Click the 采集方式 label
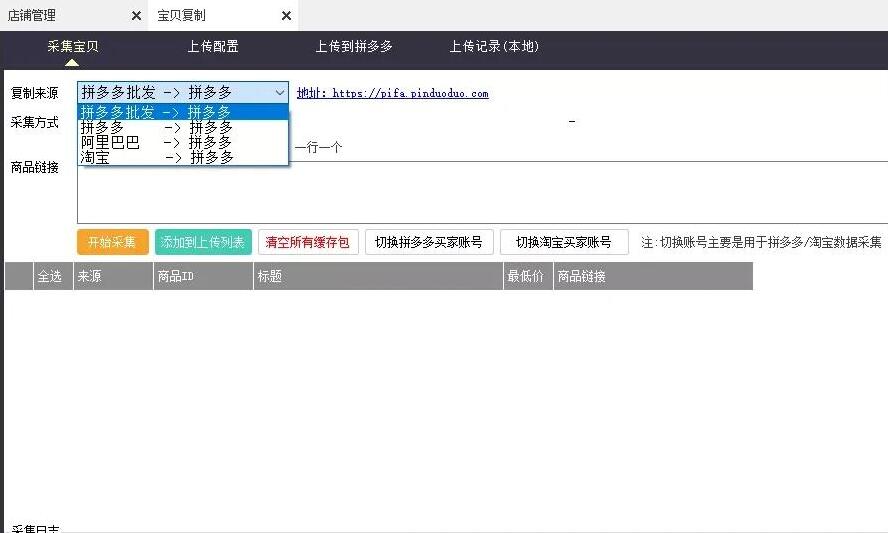The height and width of the screenshot is (533, 888). [x=35, y=122]
